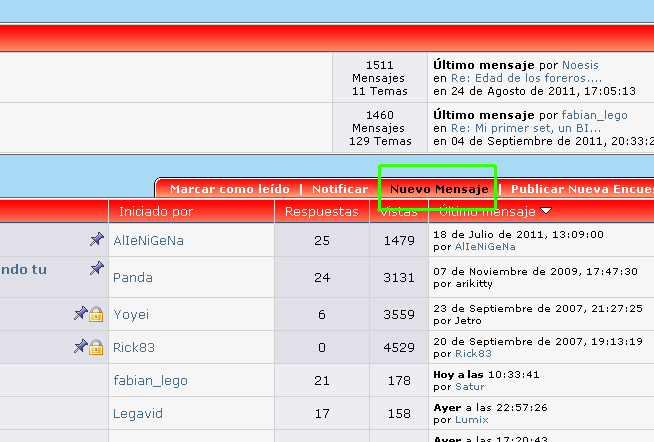Open the topic ending in 'ndo tu'
The image size is (654, 442).
pos(24,269)
